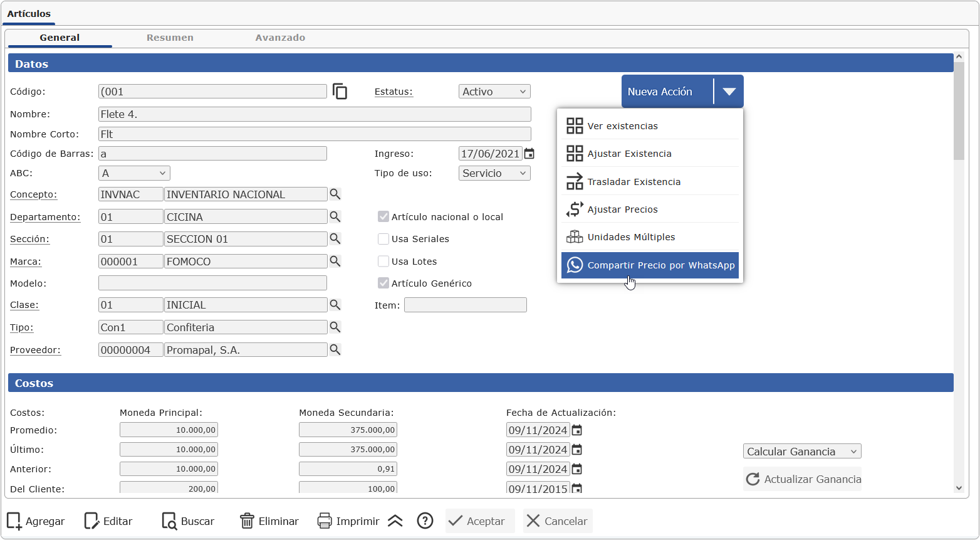Click the search magnifier next to Marca

point(335,262)
